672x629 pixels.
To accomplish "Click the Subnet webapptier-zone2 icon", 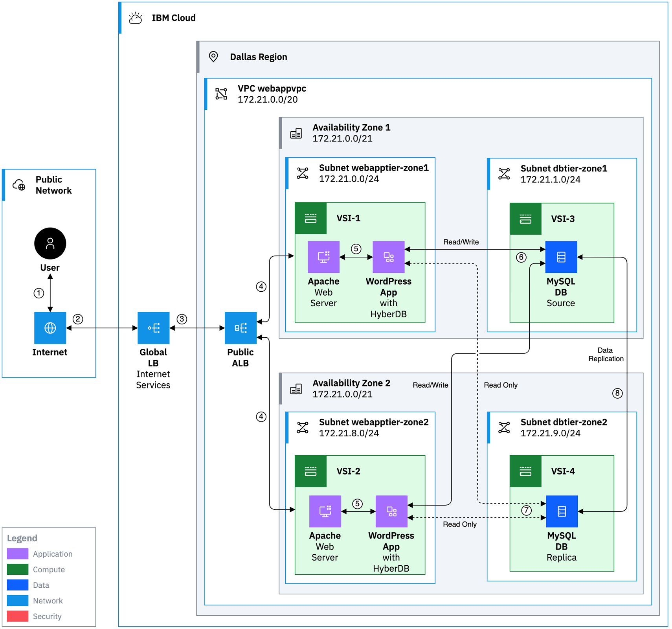I will [x=303, y=428].
